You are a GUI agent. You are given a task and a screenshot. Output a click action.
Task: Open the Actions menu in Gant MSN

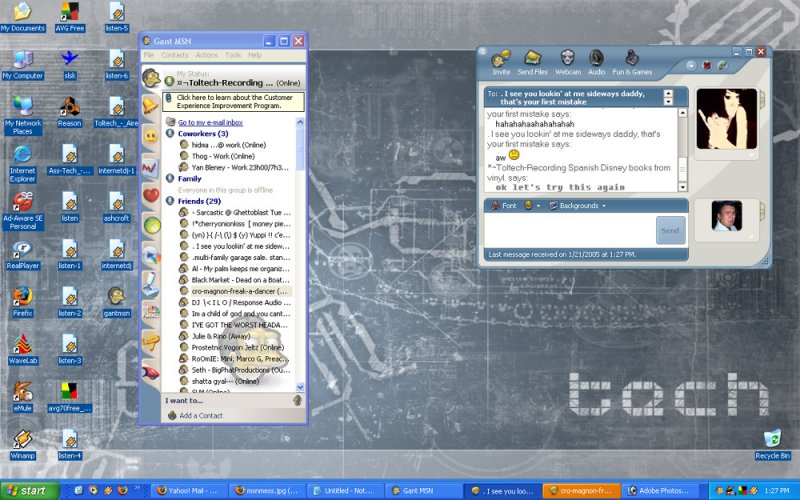click(x=206, y=55)
